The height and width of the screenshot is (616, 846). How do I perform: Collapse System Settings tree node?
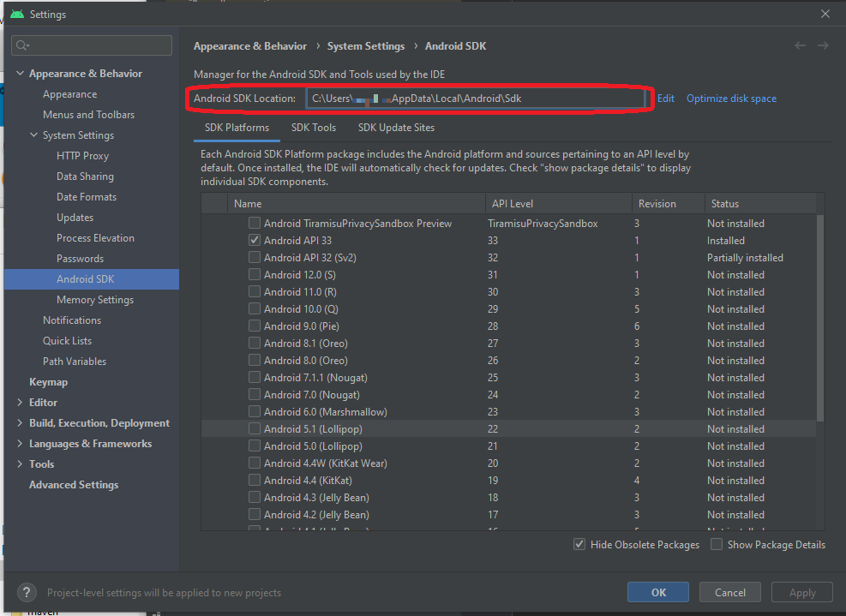point(33,135)
